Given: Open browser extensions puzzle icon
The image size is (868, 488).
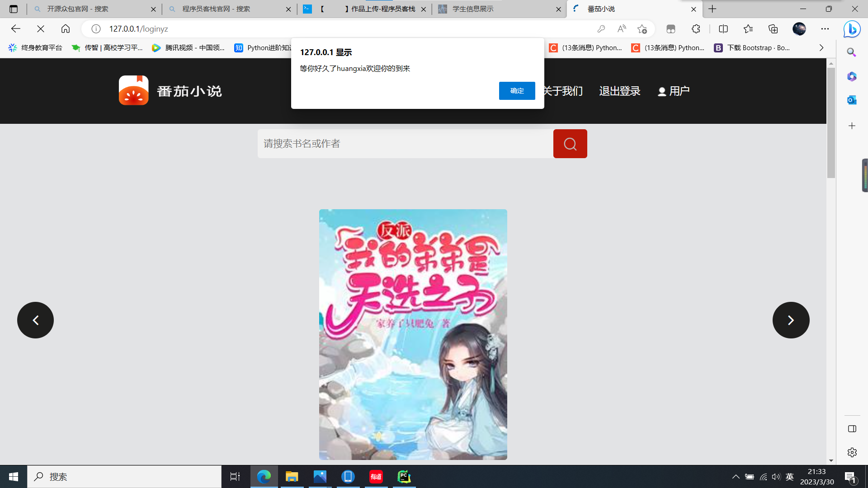Looking at the screenshot, I should (x=696, y=29).
